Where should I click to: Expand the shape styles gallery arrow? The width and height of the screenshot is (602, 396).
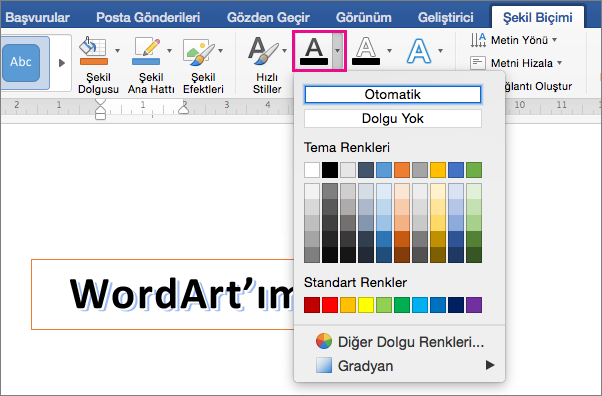click(x=61, y=63)
